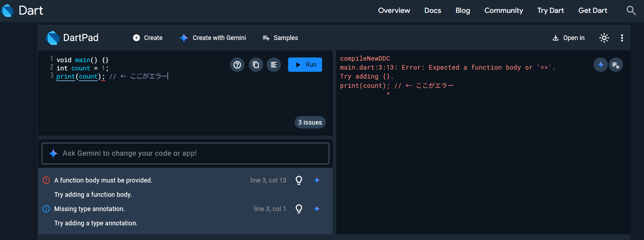
Task: Click the DartPad logo icon
Action: [53, 38]
